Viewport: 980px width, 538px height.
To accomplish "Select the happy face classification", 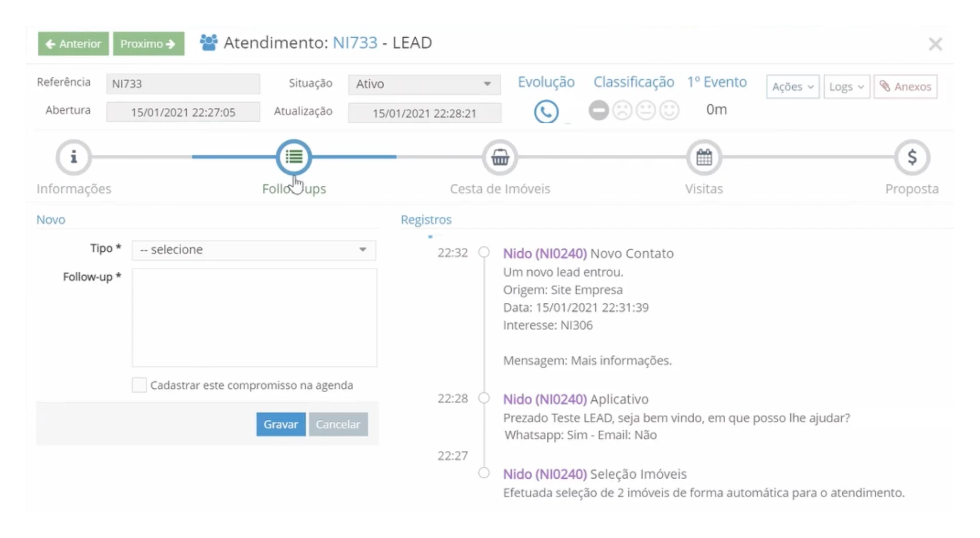I will point(669,110).
